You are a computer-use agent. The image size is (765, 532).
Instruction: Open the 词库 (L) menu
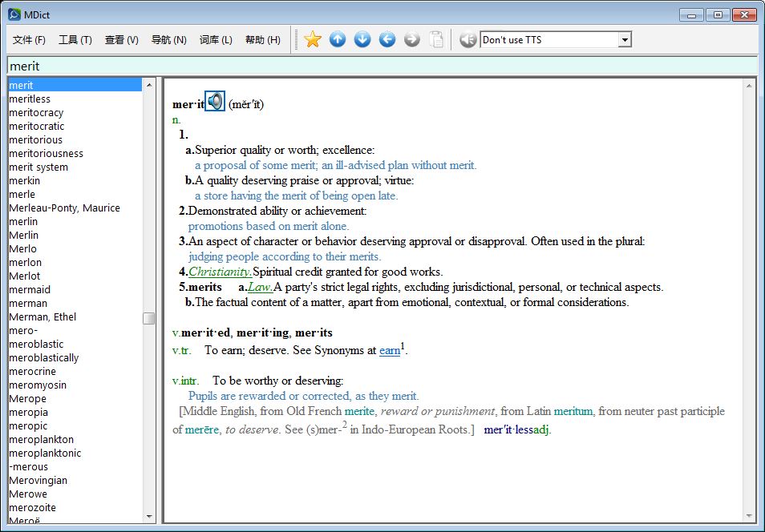point(216,40)
